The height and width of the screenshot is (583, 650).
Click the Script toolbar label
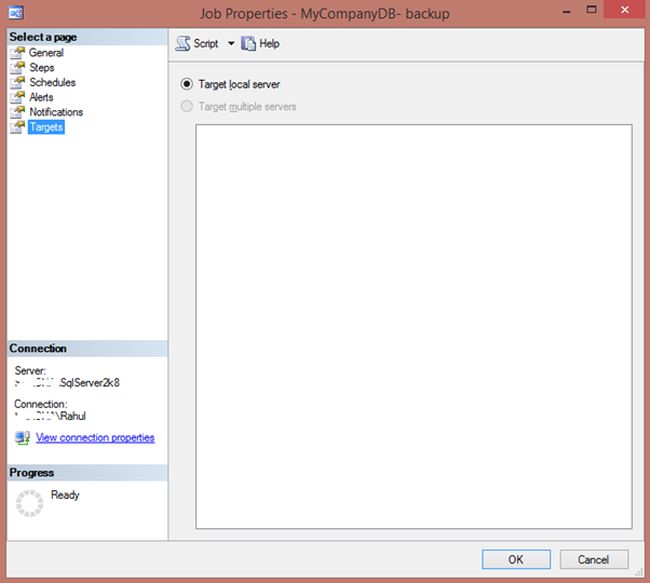[x=206, y=44]
